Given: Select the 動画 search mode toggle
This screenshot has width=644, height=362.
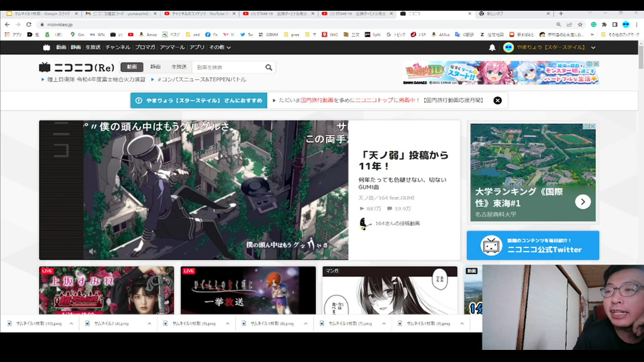Looking at the screenshot, I should (x=132, y=67).
